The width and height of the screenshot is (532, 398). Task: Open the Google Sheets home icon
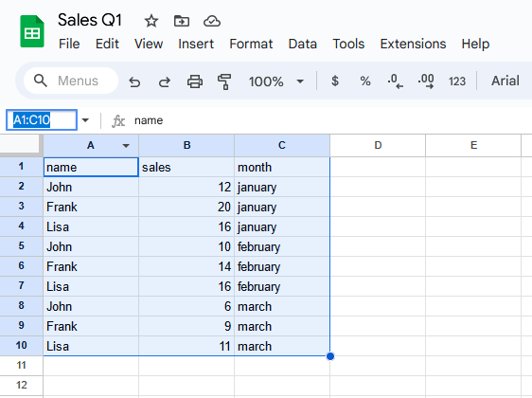click(32, 31)
